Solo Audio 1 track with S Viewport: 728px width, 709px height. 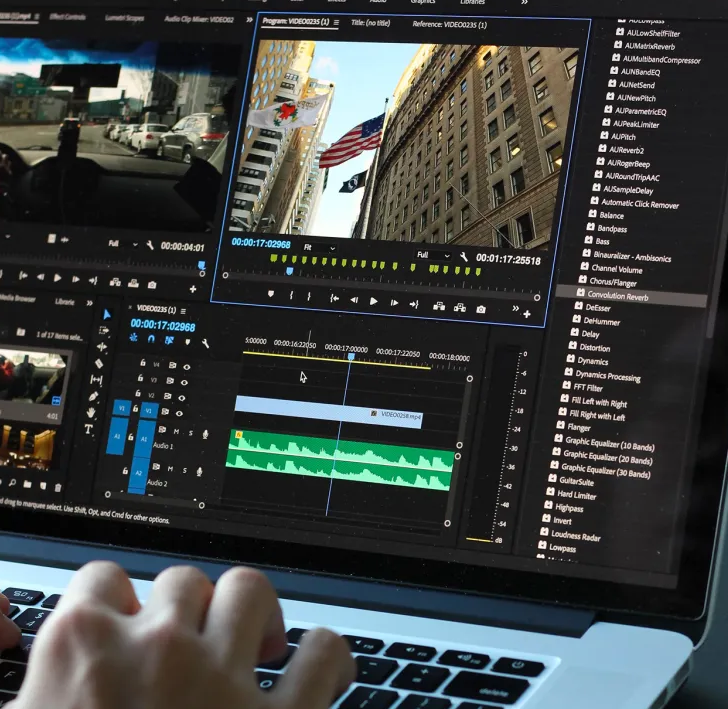pyautogui.click(x=191, y=433)
